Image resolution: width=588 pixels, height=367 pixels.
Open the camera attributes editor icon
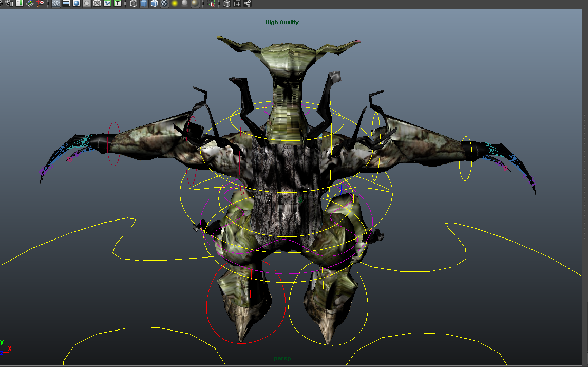tap(9, 3)
